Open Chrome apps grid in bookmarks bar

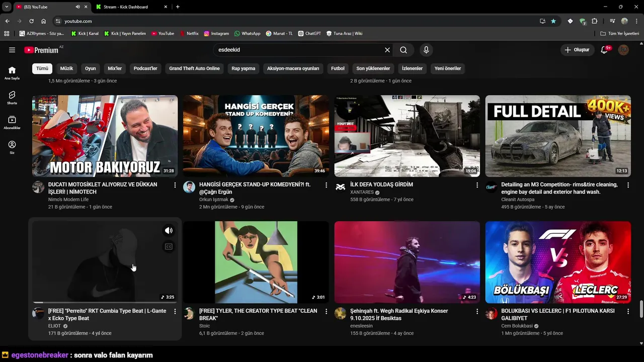[x=7, y=34]
